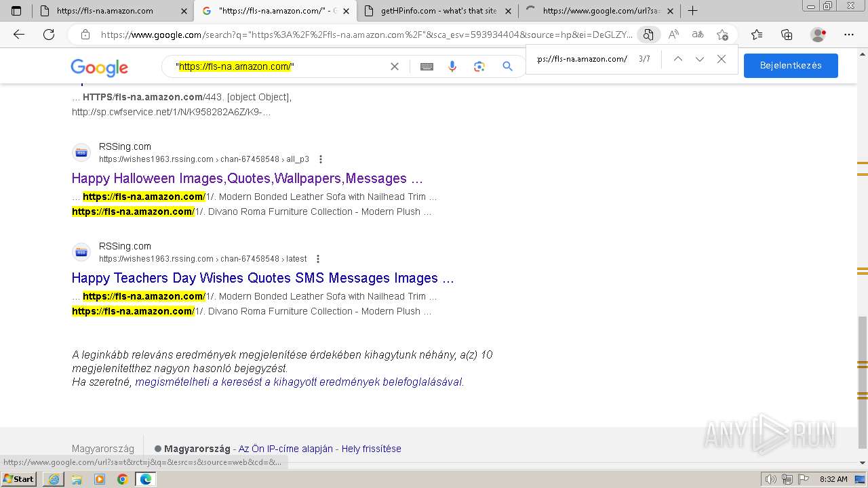Screen dimensions: 868x488
Task: Switch to the getHPinfo.com tab
Action: [x=438, y=11]
